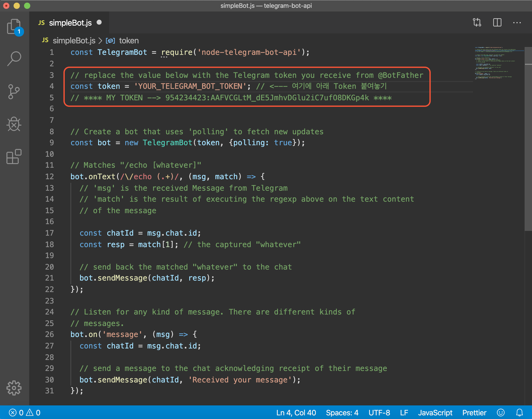Image resolution: width=532 pixels, height=419 pixels.
Task: Click the Prettier status bar item
Action: 474,413
